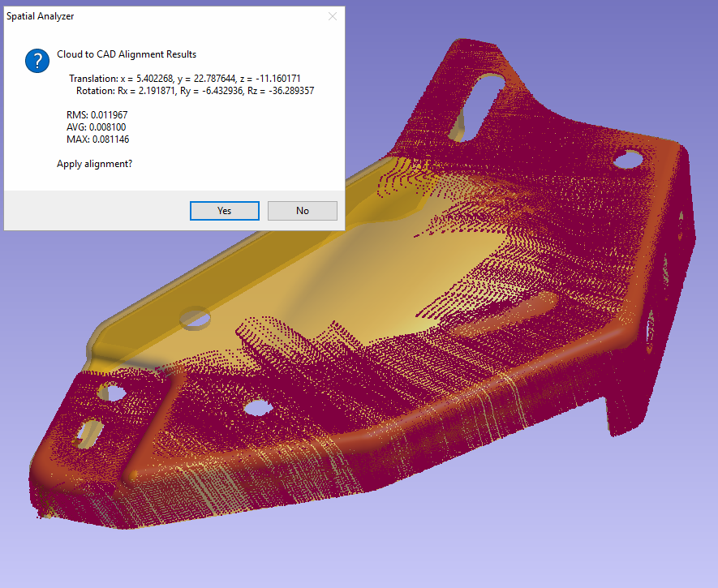
Task: Click No to reject the alignment
Action: point(302,210)
